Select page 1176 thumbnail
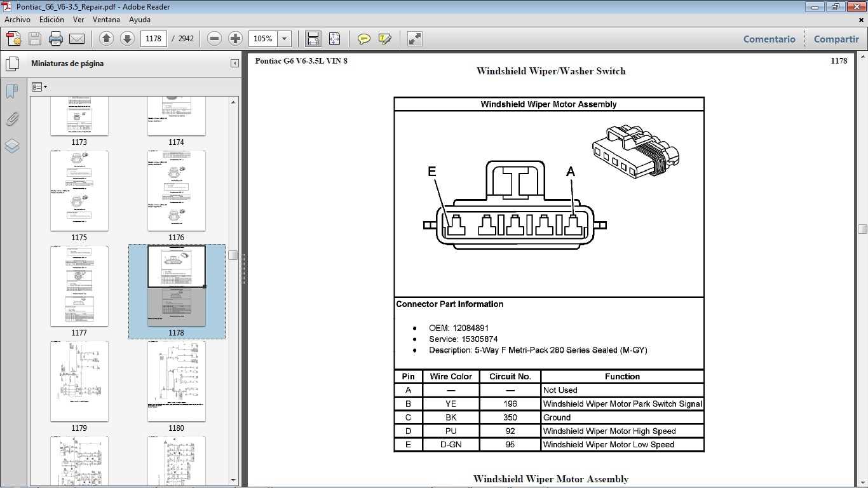The height and width of the screenshot is (488, 868). [177, 191]
